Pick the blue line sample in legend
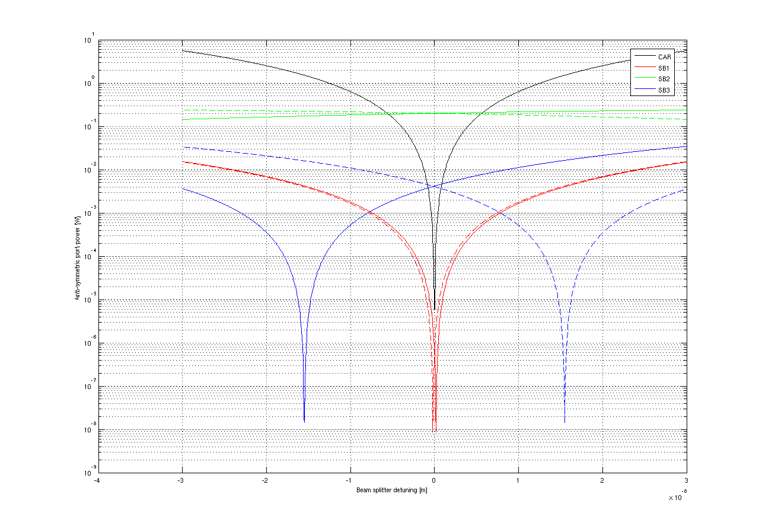The height and width of the screenshot is (532, 759). (643, 90)
